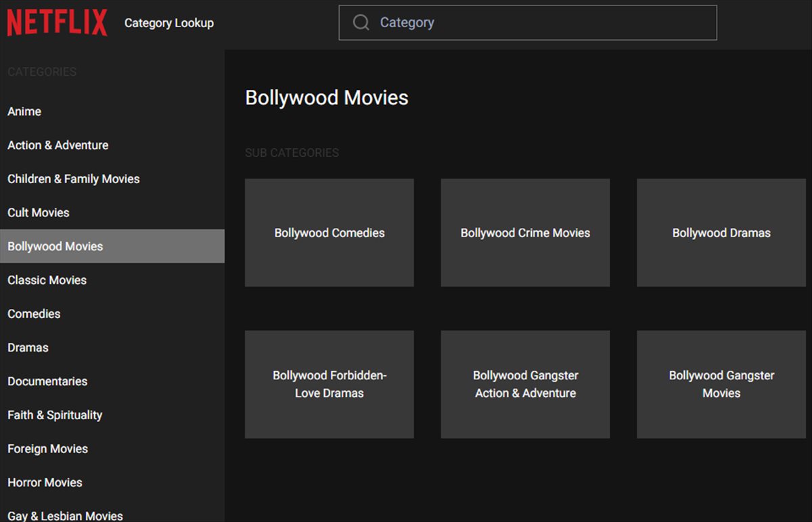Click inside the Category search field

point(474,22)
